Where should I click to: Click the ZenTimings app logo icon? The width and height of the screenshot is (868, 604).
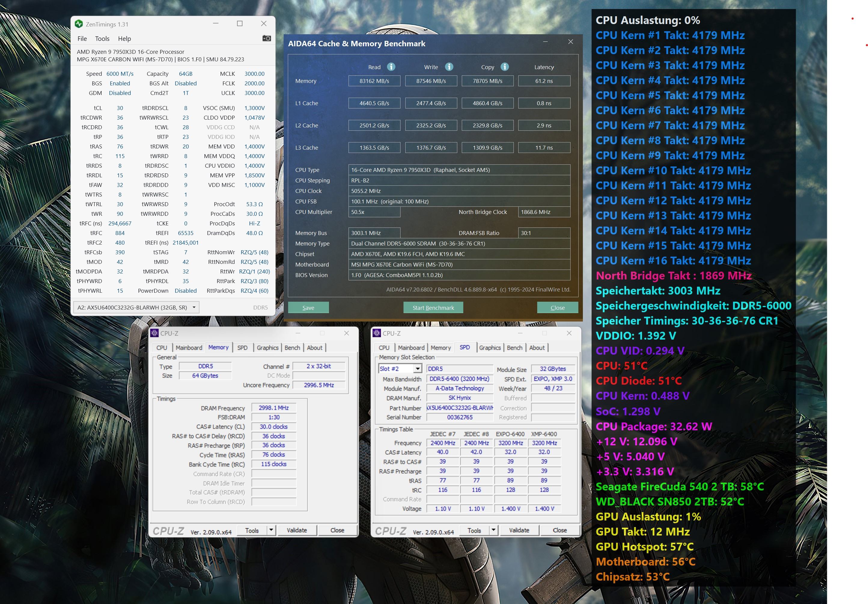coord(79,24)
